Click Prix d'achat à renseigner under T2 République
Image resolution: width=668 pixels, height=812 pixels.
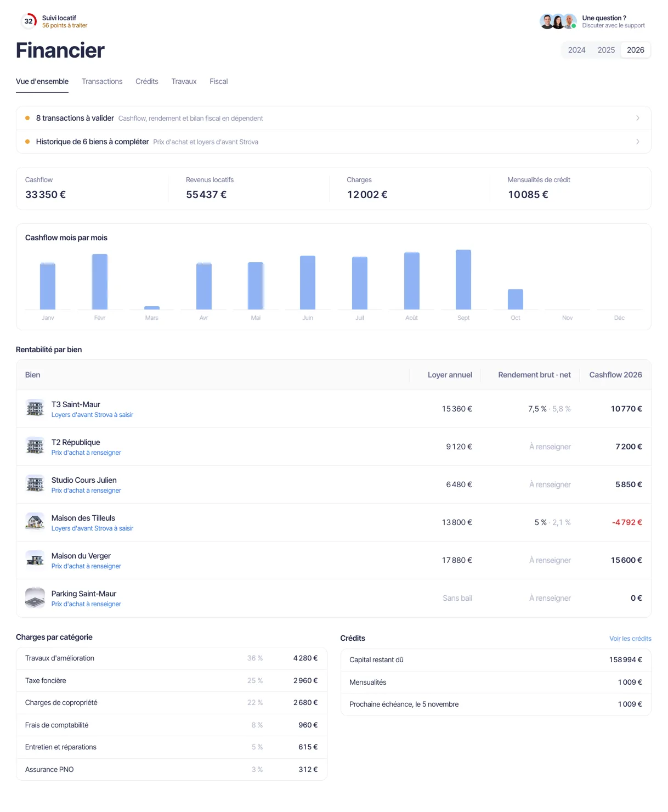point(86,453)
